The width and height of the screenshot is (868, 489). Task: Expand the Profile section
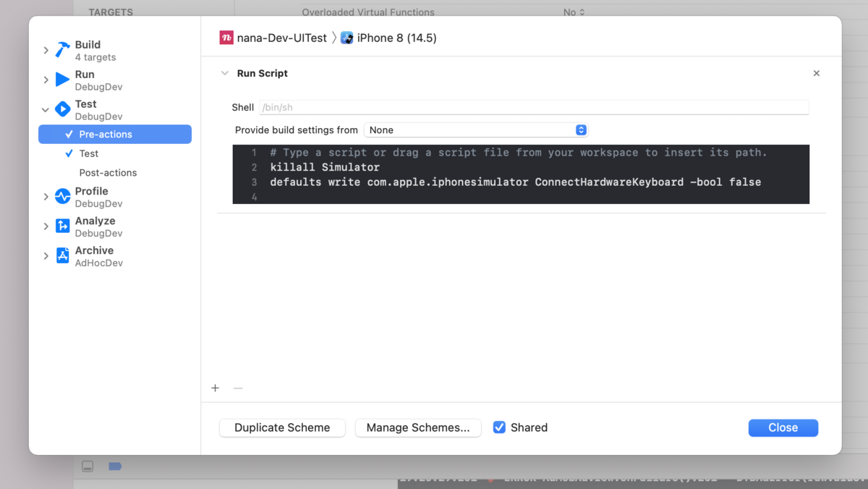46,197
